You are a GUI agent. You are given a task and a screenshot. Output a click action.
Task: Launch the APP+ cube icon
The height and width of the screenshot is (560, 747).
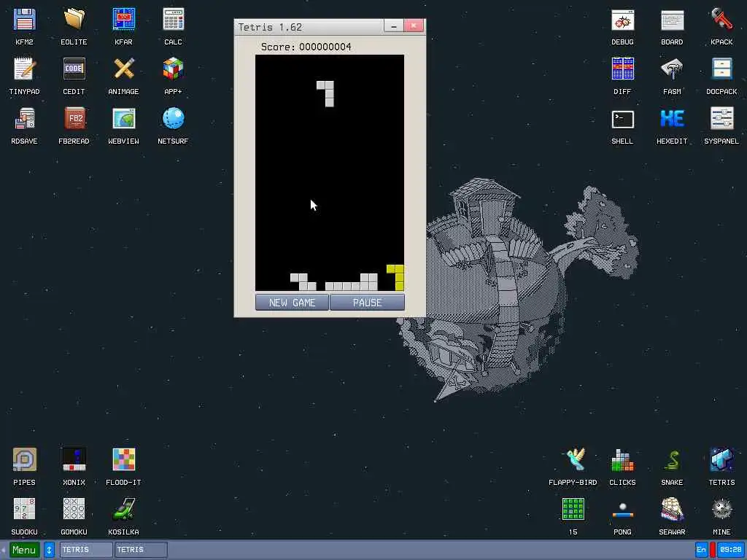[x=173, y=69]
